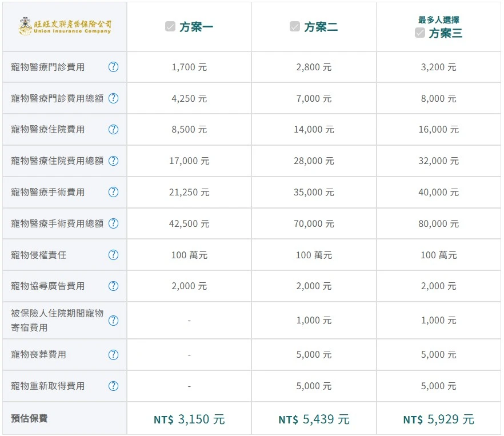This screenshot has width=504, height=436.
Task: Toggle the 方案三 checkbox
Action: pos(420,33)
